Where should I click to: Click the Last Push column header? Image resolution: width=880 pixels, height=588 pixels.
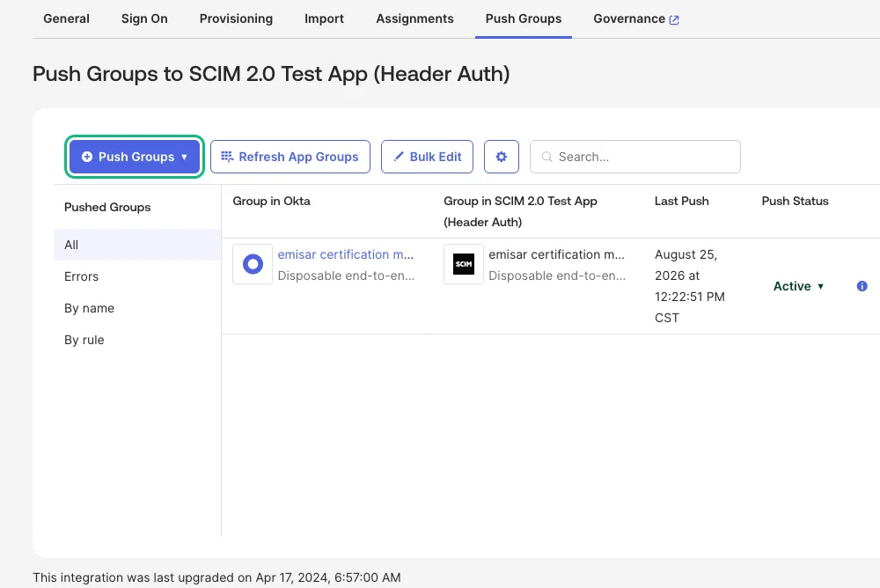681,201
